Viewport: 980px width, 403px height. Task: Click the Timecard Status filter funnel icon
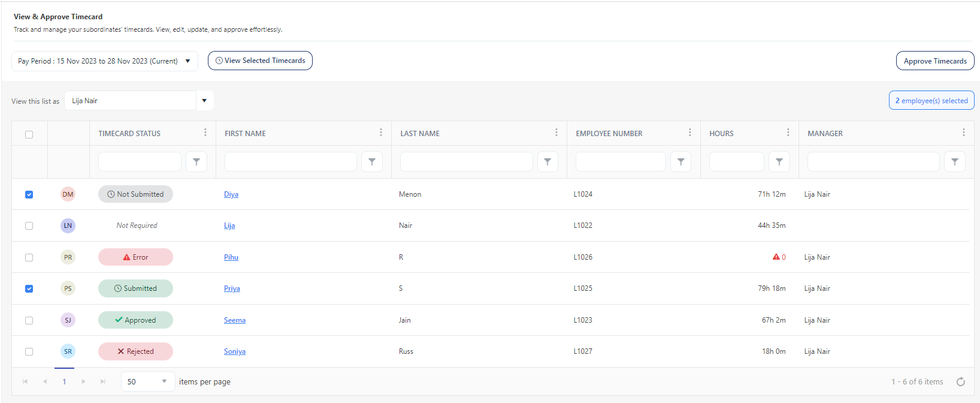pyautogui.click(x=196, y=162)
